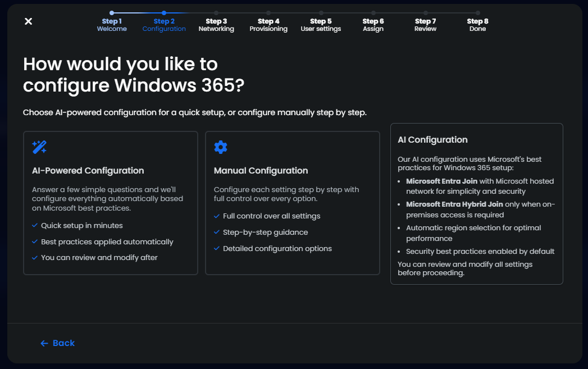Click checkmark beside Best practices applied automatically
588x369 pixels.
pyautogui.click(x=34, y=242)
